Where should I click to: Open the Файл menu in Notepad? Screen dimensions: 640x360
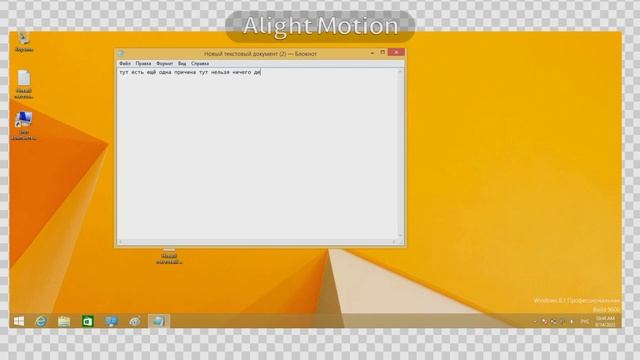(125, 64)
